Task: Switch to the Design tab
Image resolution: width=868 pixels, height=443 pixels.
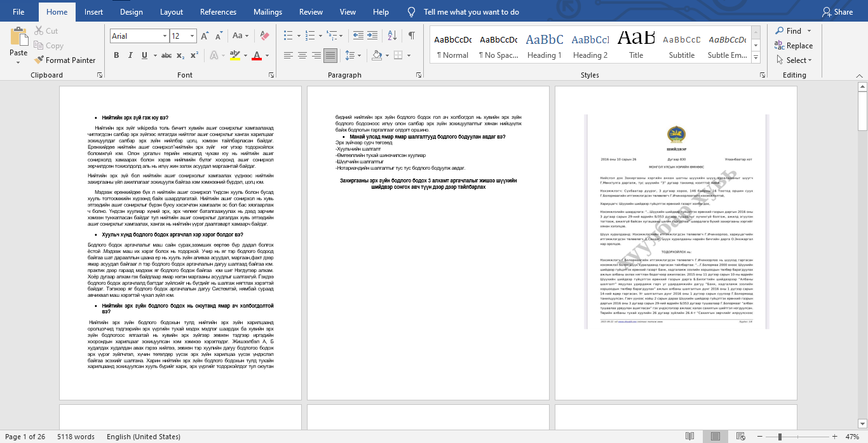Action: coord(131,11)
